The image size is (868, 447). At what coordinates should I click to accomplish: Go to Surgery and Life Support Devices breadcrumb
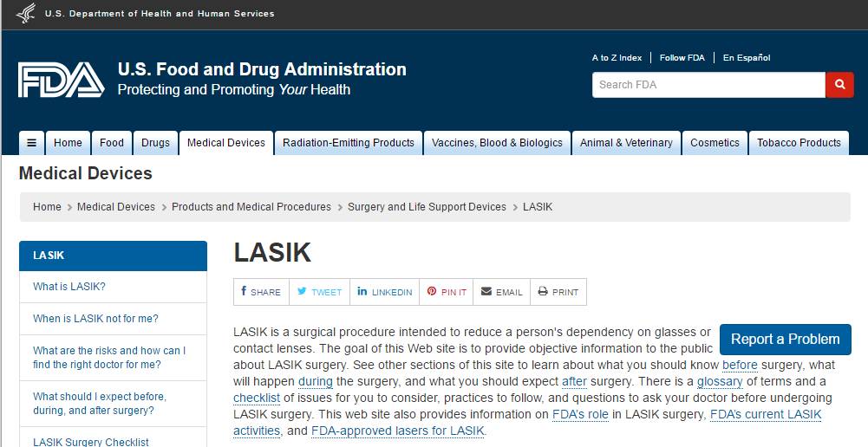point(427,207)
